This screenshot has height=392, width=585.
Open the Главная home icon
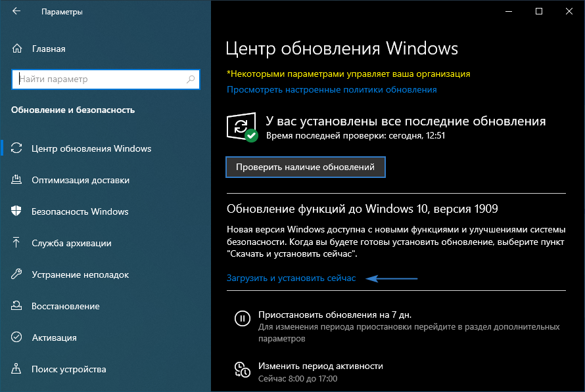pyautogui.click(x=17, y=49)
